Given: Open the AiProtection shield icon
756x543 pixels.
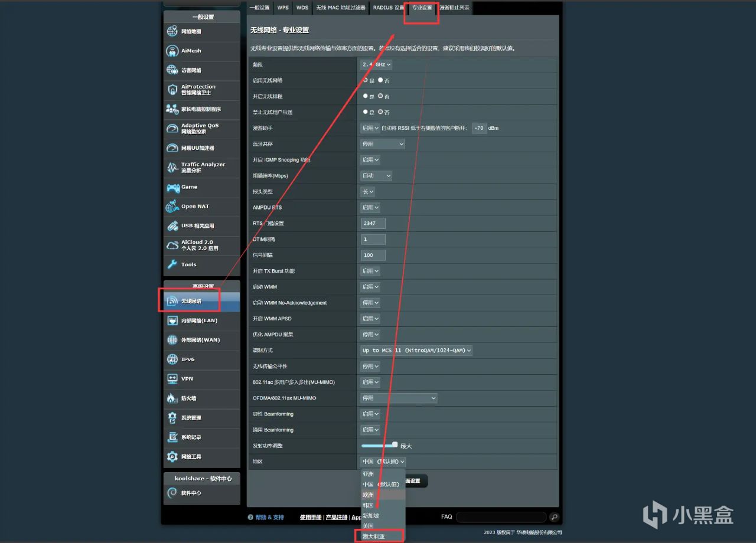Looking at the screenshot, I should click(172, 90).
